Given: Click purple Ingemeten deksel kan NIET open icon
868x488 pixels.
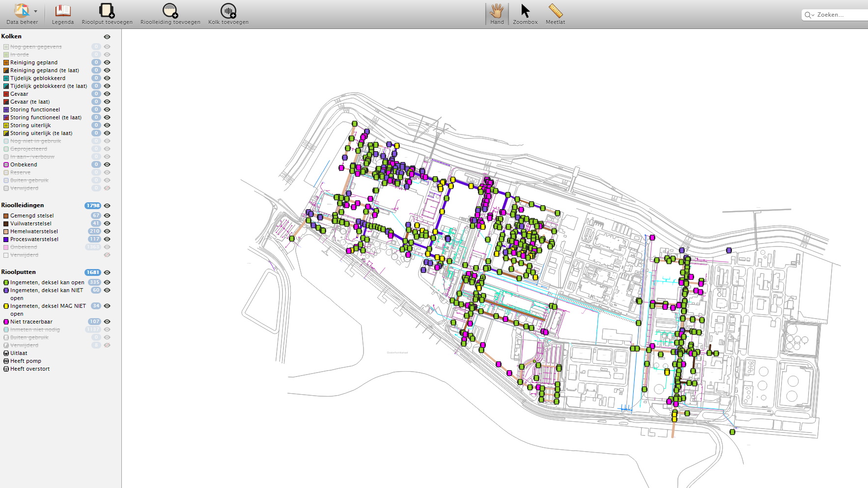Looking at the screenshot, I should [6, 290].
